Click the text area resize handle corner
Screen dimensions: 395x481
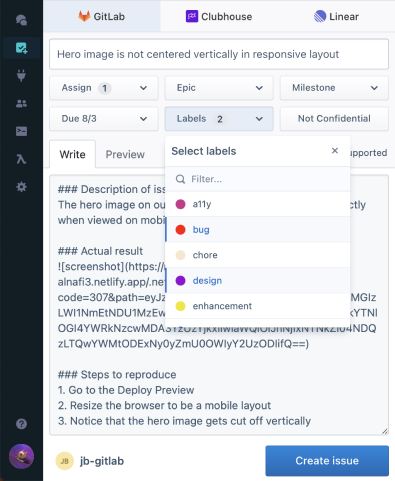point(385,431)
